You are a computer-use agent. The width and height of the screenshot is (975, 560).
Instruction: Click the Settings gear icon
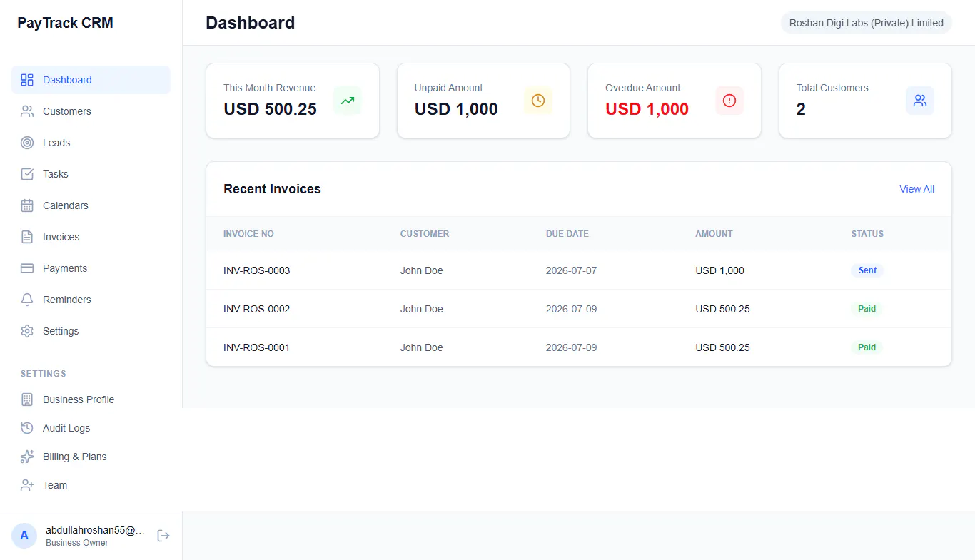[x=27, y=331]
